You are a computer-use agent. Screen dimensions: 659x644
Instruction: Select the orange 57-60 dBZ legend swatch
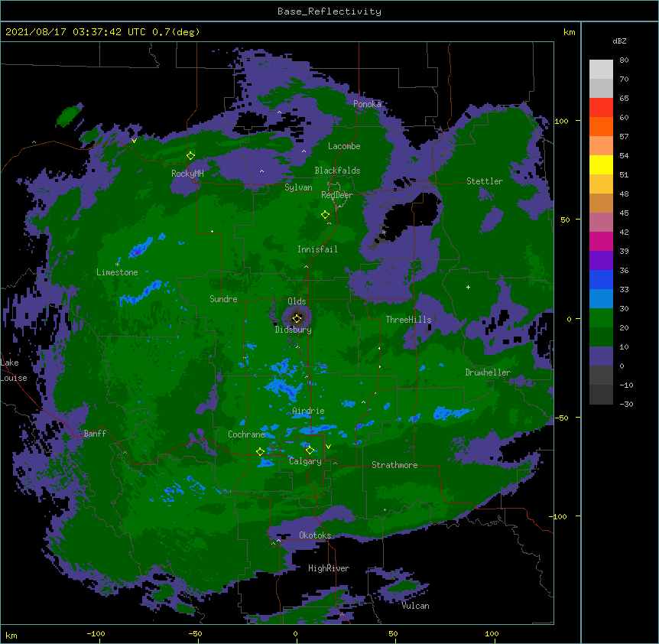601,126
